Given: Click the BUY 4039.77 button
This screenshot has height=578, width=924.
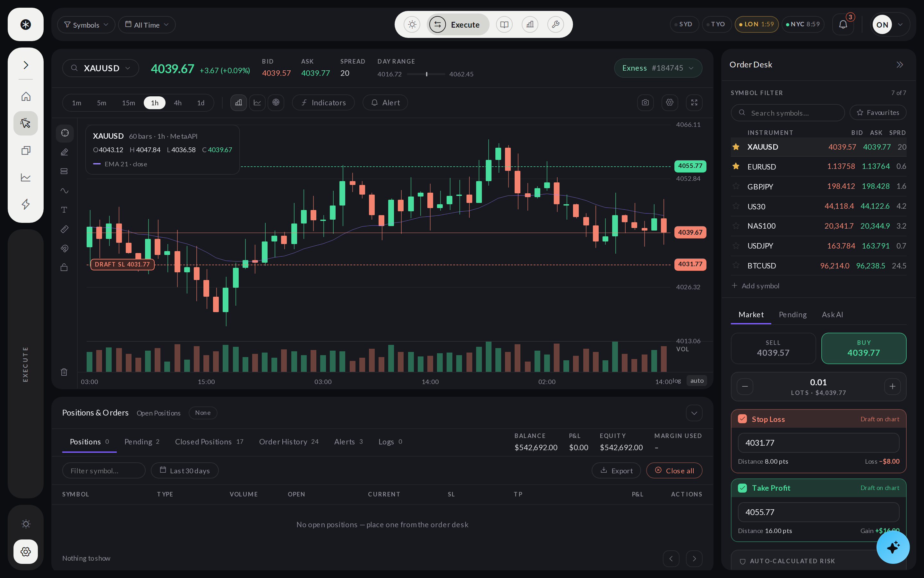Looking at the screenshot, I should 864,348.
